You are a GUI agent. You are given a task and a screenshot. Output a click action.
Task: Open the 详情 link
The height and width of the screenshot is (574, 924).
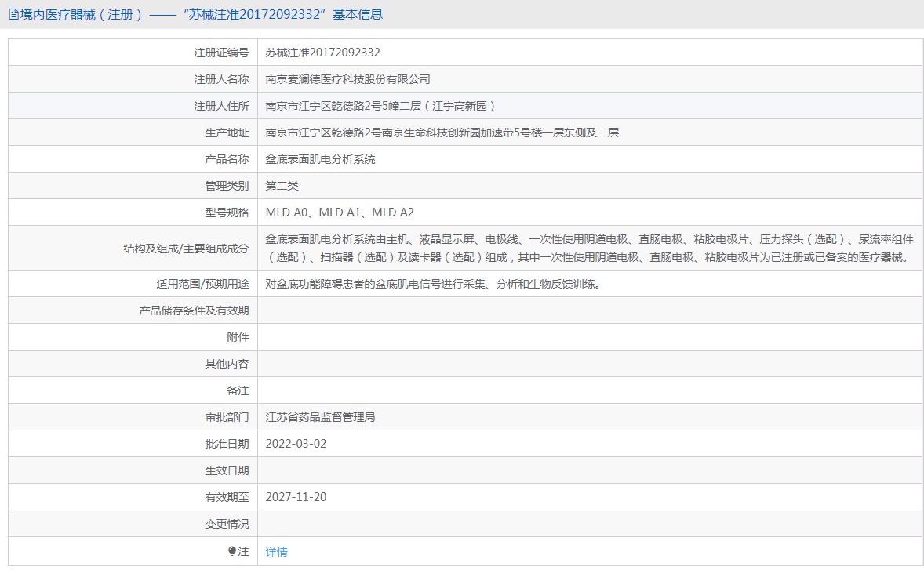[x=276, y=552]
